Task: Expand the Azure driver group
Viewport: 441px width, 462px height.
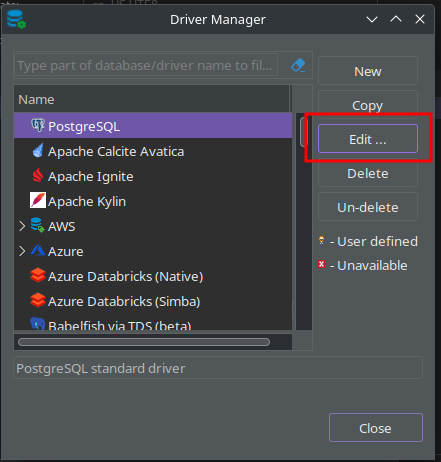Action: [x=22, y=251]
